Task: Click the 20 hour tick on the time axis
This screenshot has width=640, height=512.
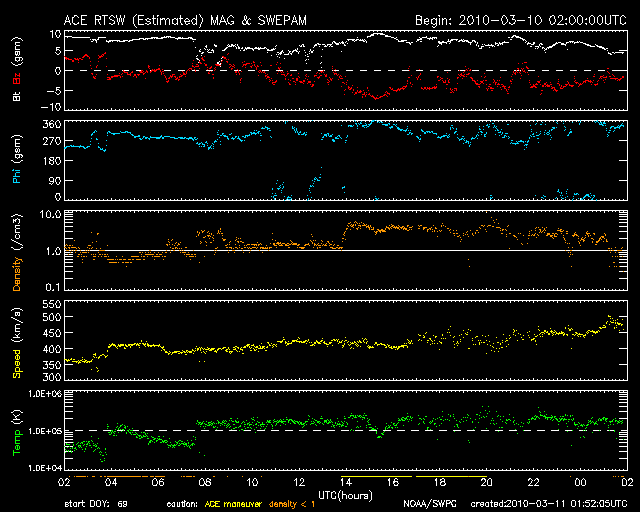Action: click(x=486, y=482)
